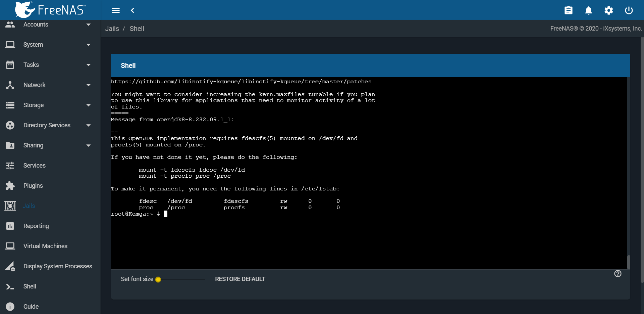The image size is (644, 314).
Task: Select Jails in the breadcrumb
Action: click(112, 29)
